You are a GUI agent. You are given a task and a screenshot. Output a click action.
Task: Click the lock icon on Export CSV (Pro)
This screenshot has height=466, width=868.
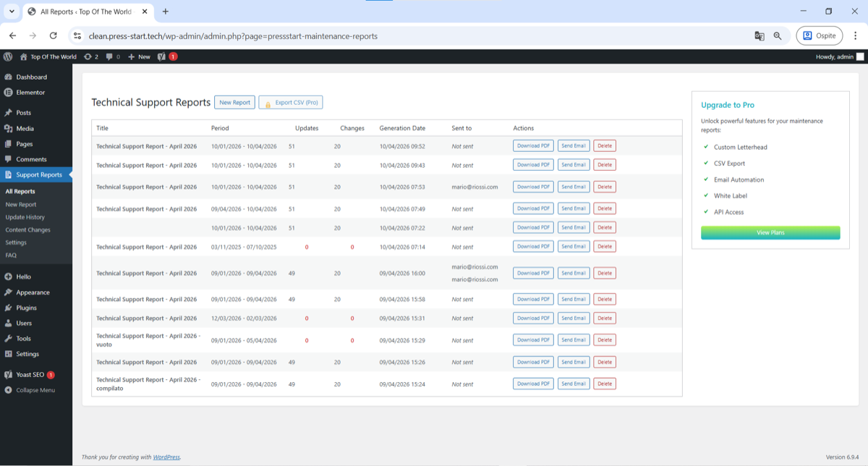click(x=268, y=102)
